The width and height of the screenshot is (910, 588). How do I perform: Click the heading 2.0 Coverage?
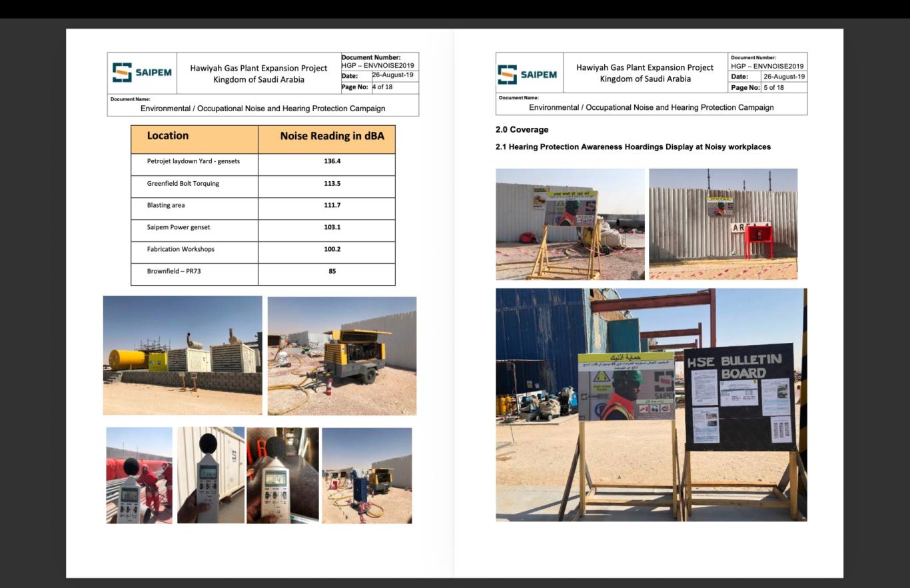click(520, 129)
